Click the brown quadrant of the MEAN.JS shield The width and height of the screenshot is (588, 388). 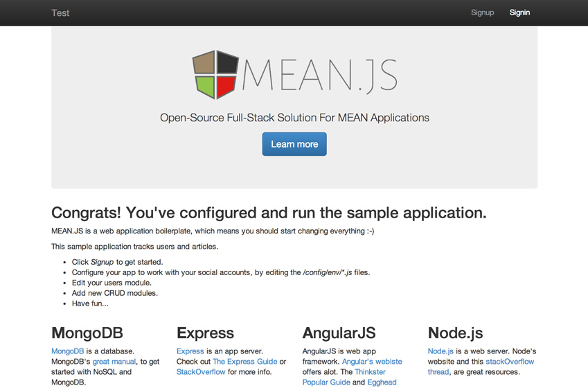point(204,64)
